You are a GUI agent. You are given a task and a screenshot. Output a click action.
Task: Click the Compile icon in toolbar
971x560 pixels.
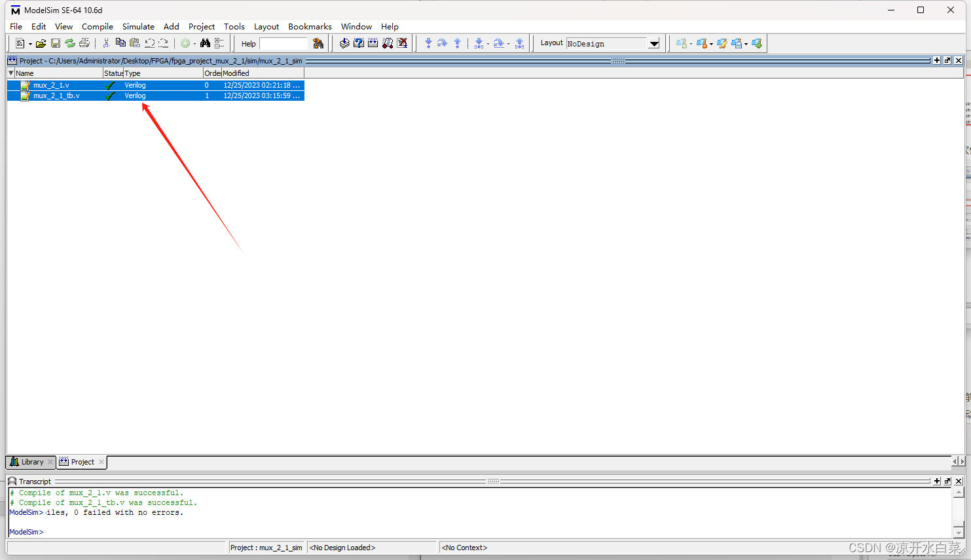[x=344, y=43]
